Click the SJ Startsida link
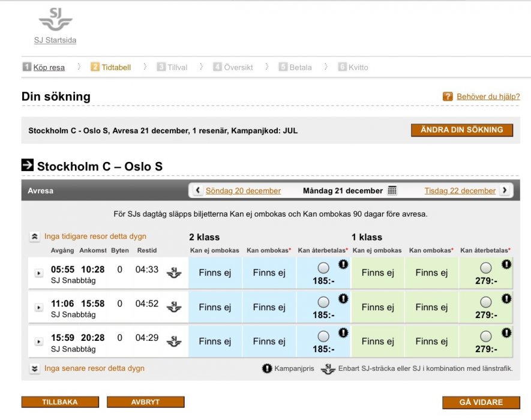Screen dimensions: 531x420 pyautogui.click(x=55, y=41)
